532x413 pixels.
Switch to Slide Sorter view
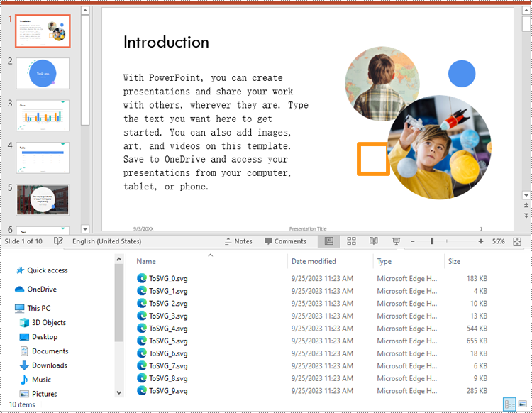351,241
